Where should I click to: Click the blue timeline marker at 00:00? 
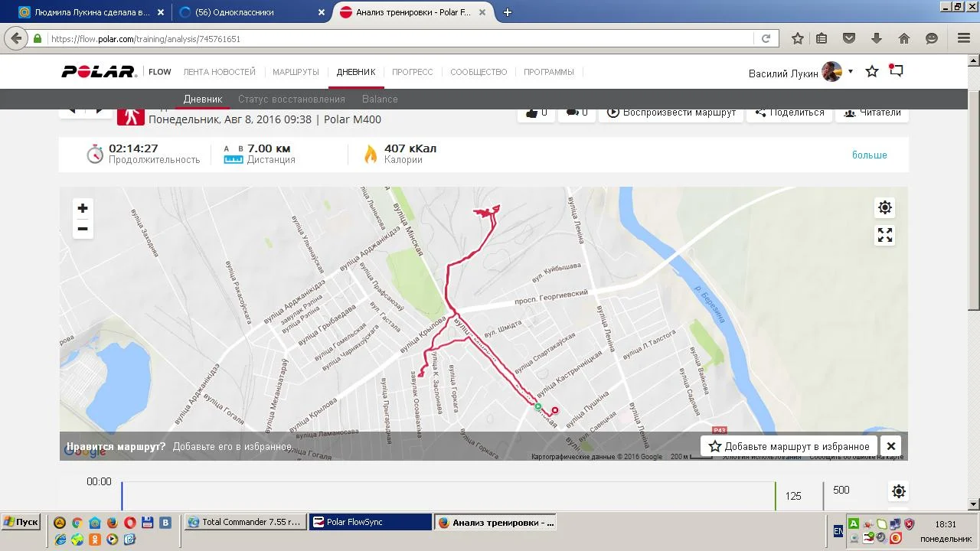tap(122, 495)
